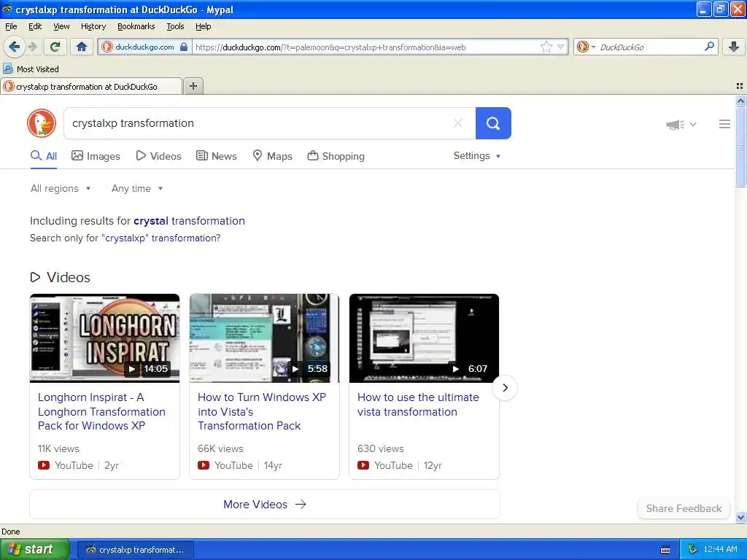Play the Longhorn Inspirat video thumbnail

[105, 338]
